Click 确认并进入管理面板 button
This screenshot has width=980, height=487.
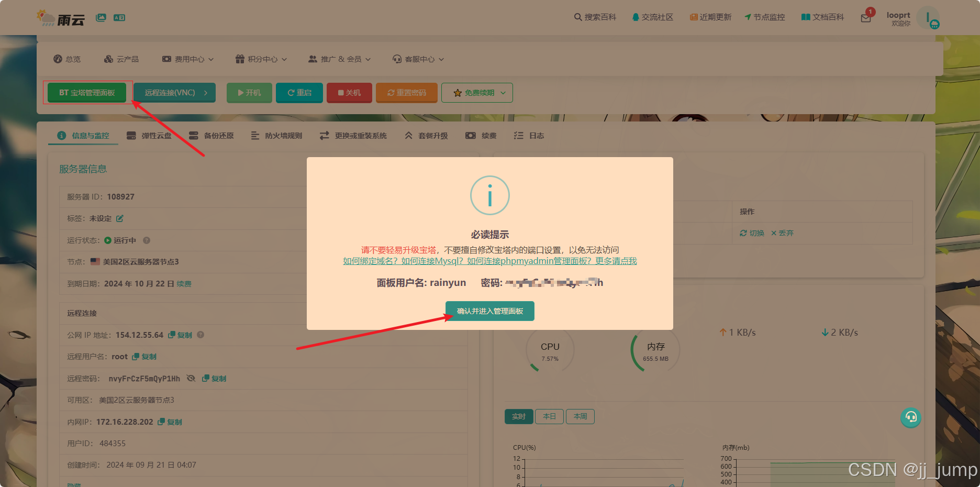coord(490,311)
